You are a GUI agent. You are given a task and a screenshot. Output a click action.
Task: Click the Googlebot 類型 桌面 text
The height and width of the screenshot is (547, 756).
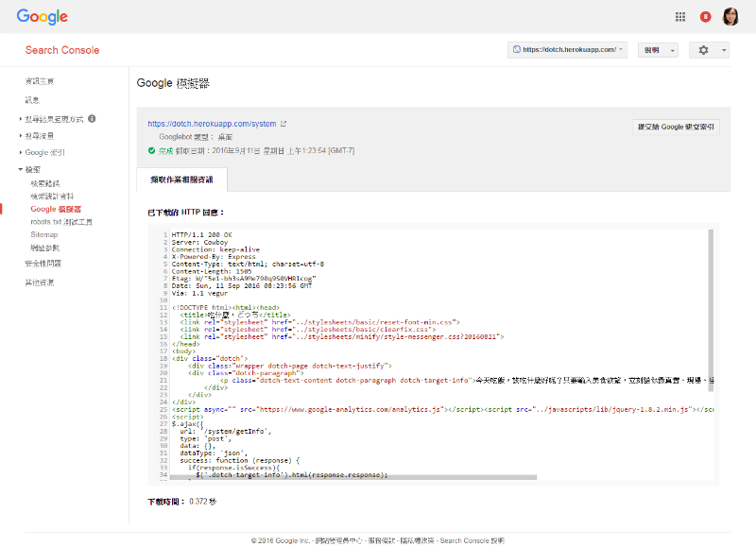pyautogui.click(x=196, y=137)
